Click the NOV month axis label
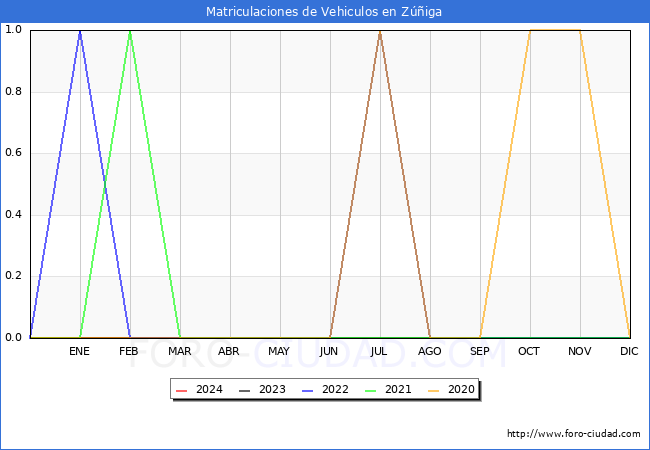The image size is (650, 450). 580,351
